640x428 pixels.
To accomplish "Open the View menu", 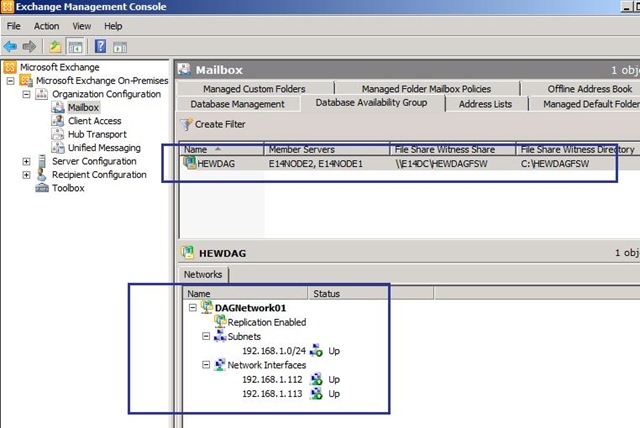I will tap(82, 26).
